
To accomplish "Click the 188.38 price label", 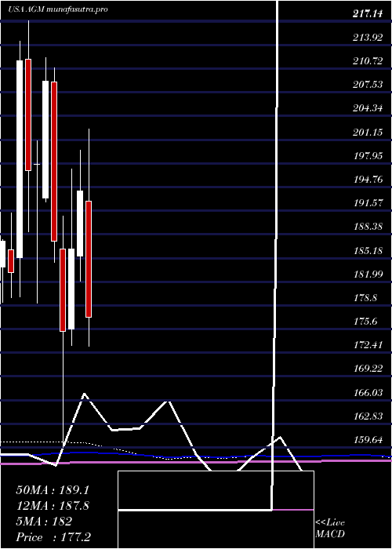I will pyautogui.click(x=368, y=227).
